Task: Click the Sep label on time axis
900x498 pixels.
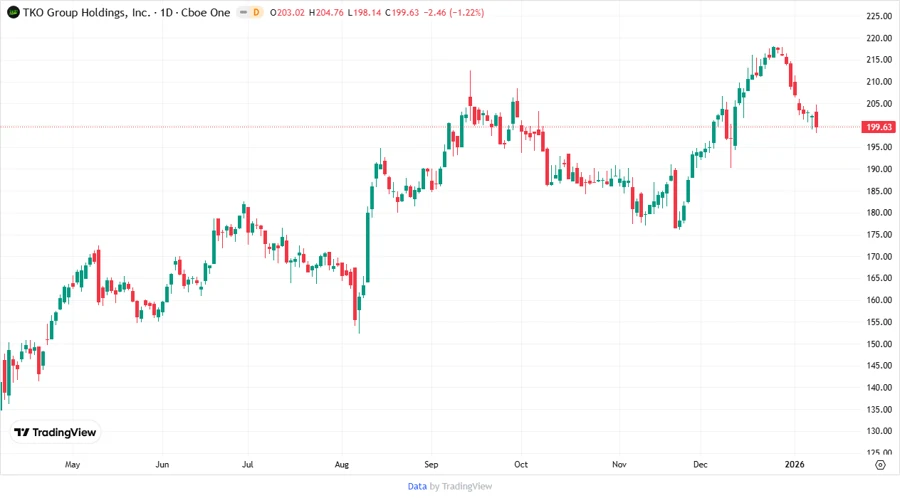Action: pos(431,464)
